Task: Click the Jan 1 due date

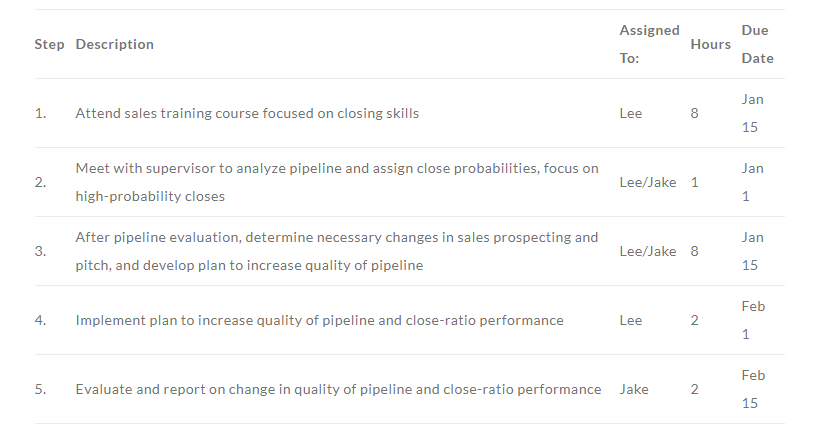Action: click(x=752, y=182)
